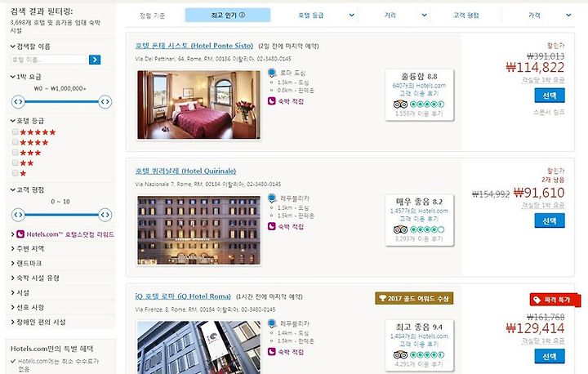Click purple moon icon under Hotel Quirinale

point(272,226)
